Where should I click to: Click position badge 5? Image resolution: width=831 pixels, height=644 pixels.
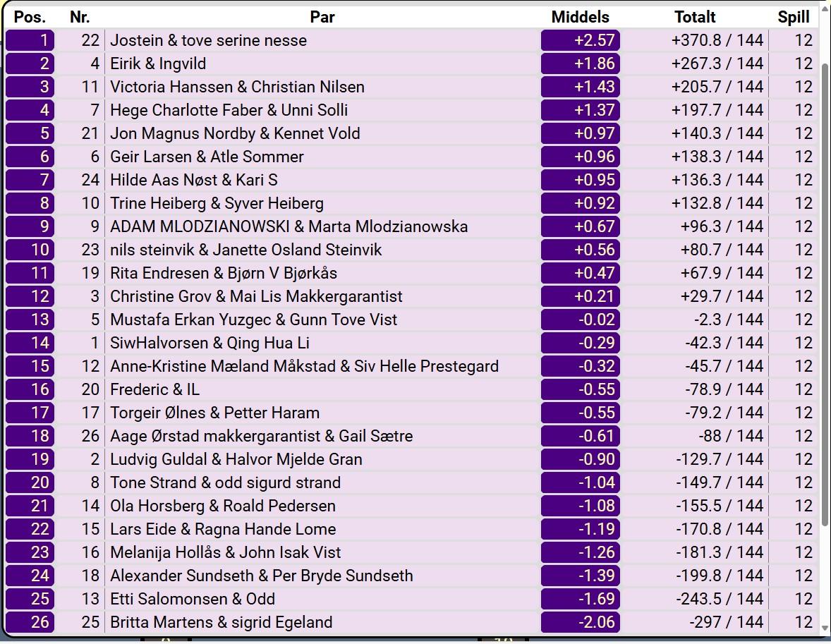click(x=30, y=133)
